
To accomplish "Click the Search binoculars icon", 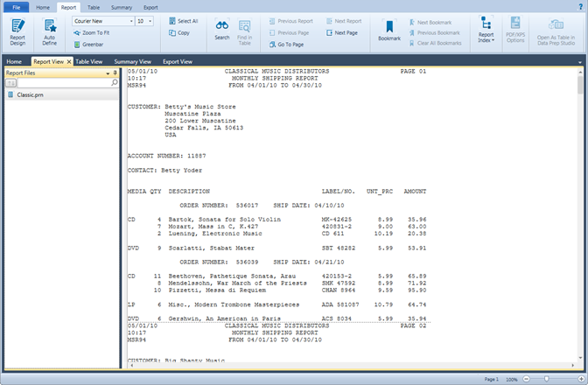I will (222, 30).
